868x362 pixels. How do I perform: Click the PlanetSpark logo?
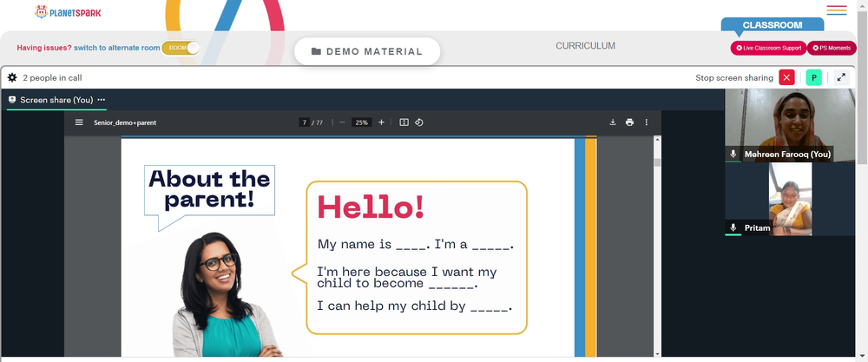[x=68, y=11]
